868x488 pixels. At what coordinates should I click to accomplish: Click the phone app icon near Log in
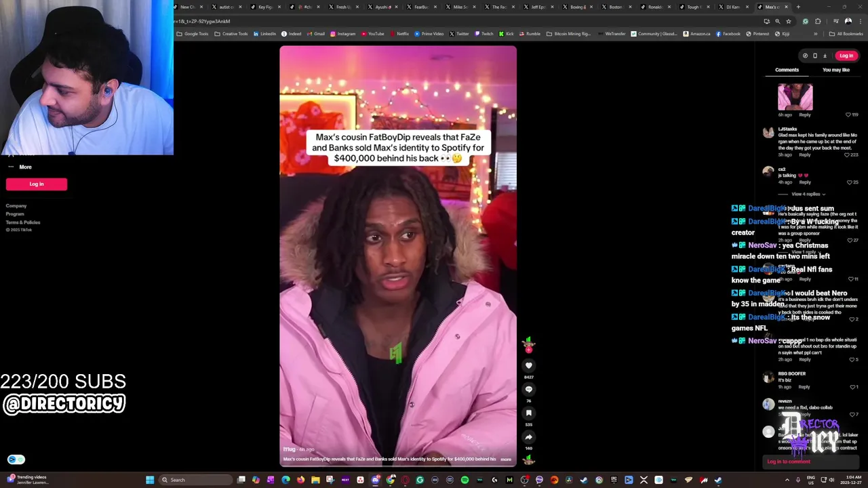coord(815,56)
